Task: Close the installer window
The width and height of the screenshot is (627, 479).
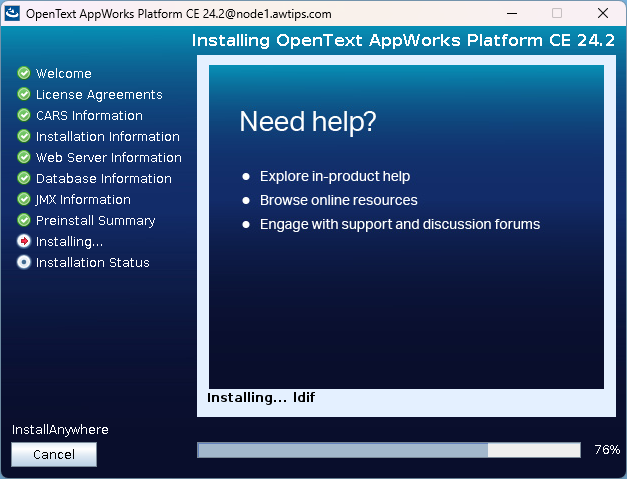Action: [602, 14]
